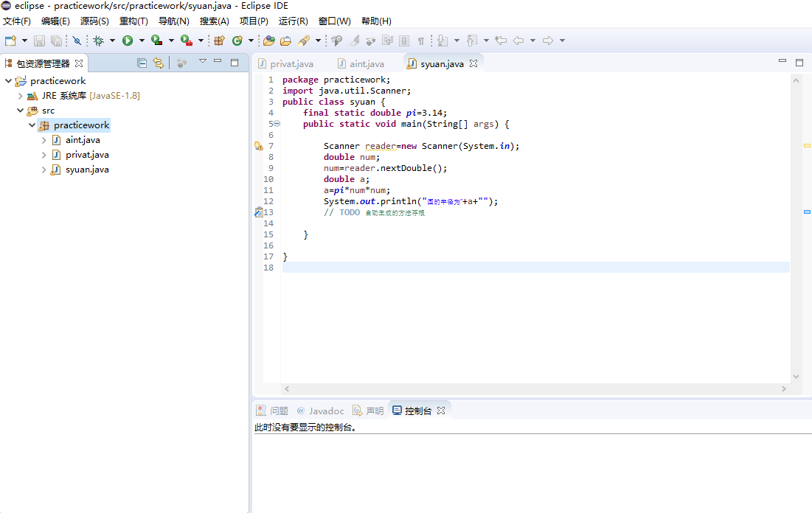The width and height of the screenshot is (812, 513).
Task: Click the New file toolbar icon
Action: point(10,41)
